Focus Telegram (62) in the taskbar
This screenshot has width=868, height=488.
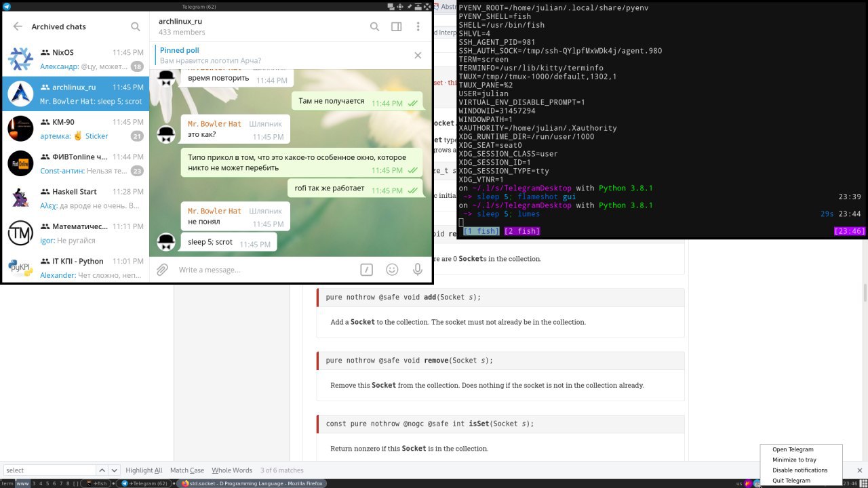point(143,483)
